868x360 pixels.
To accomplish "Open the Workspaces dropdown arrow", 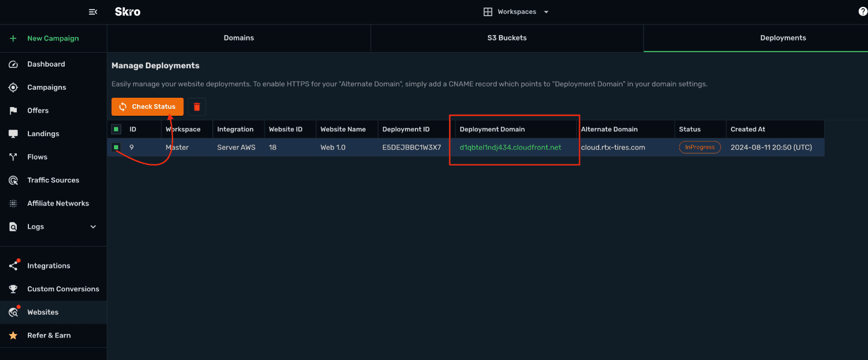I will (546, 12).
